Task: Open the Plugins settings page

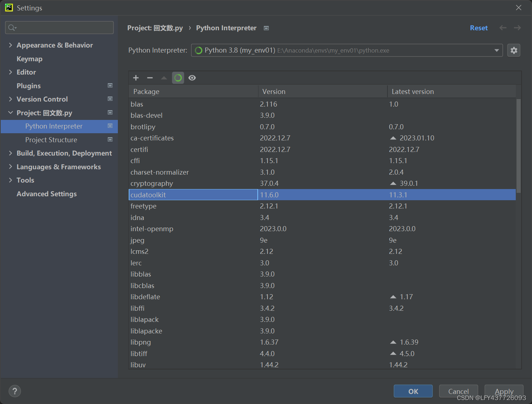Action: click(28, 86)
